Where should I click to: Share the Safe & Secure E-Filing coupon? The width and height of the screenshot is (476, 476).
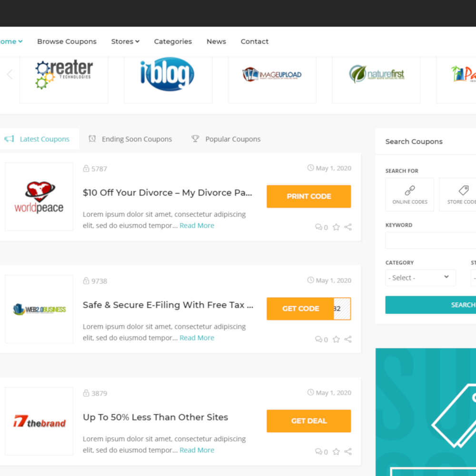click(x=348, y=339)
